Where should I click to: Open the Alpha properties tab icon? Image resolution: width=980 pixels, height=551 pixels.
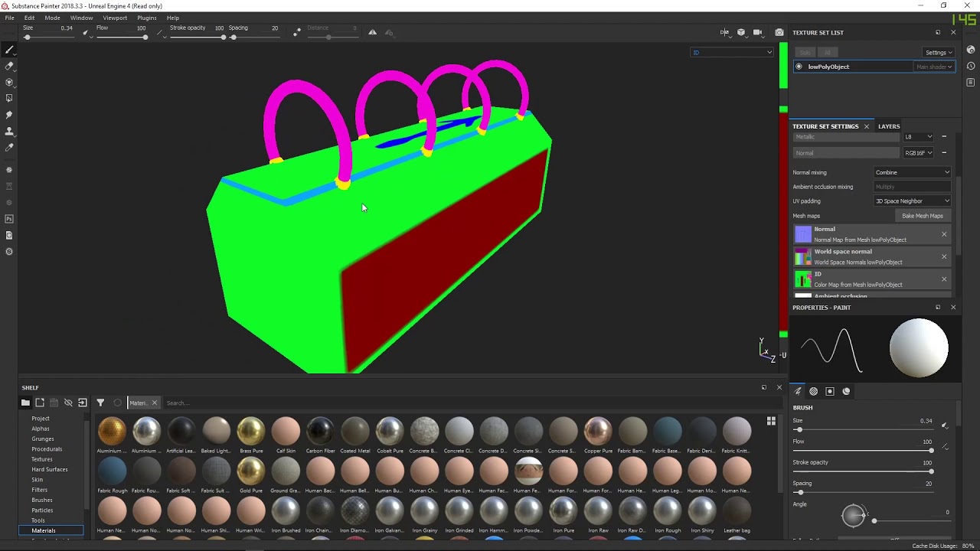[x=814, y=391]
